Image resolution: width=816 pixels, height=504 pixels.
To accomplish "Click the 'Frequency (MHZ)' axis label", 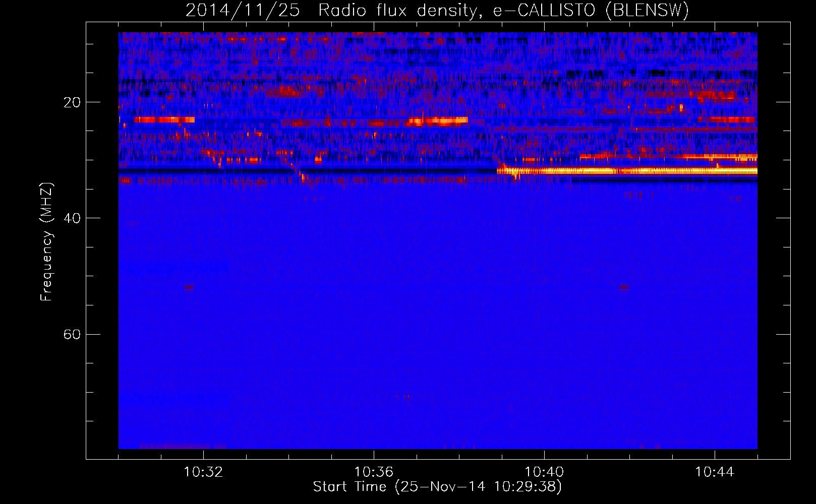I will click(x=46, y=241).
